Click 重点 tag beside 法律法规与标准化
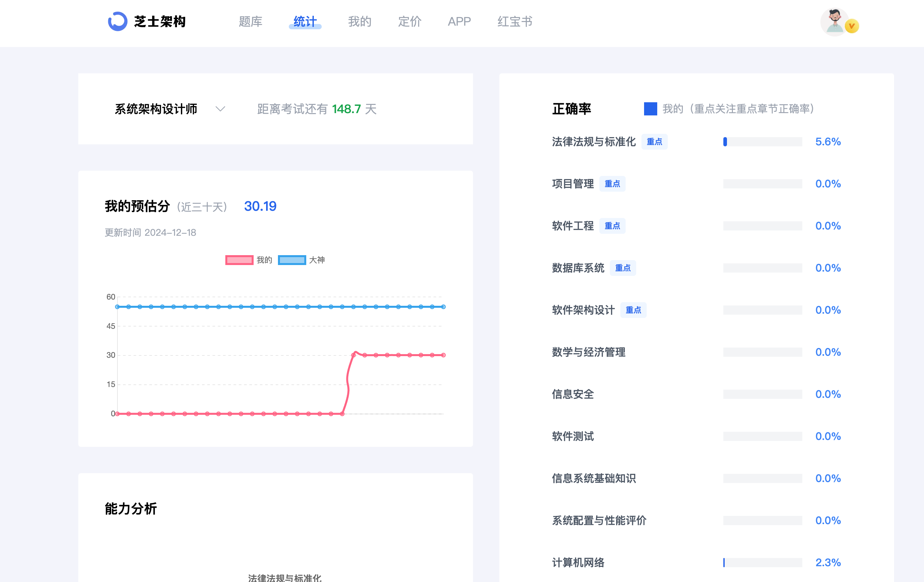Screen dimensions: 924x582 click(x=654, y=142)
